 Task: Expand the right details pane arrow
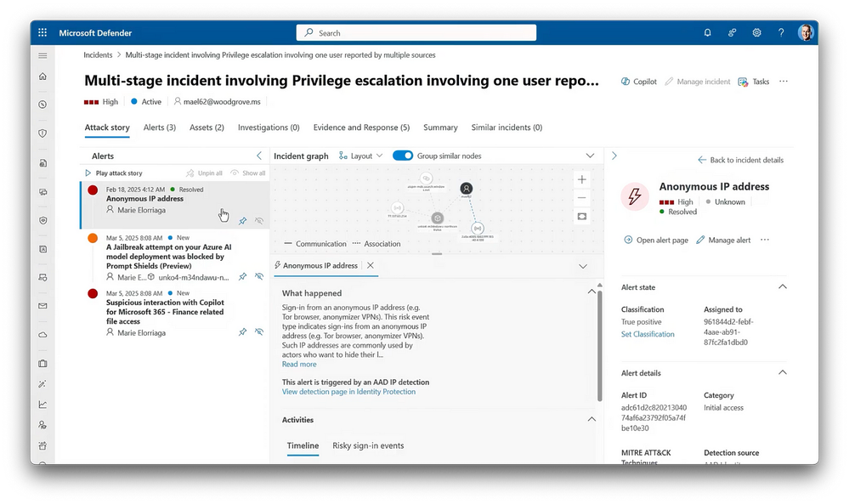614,156
